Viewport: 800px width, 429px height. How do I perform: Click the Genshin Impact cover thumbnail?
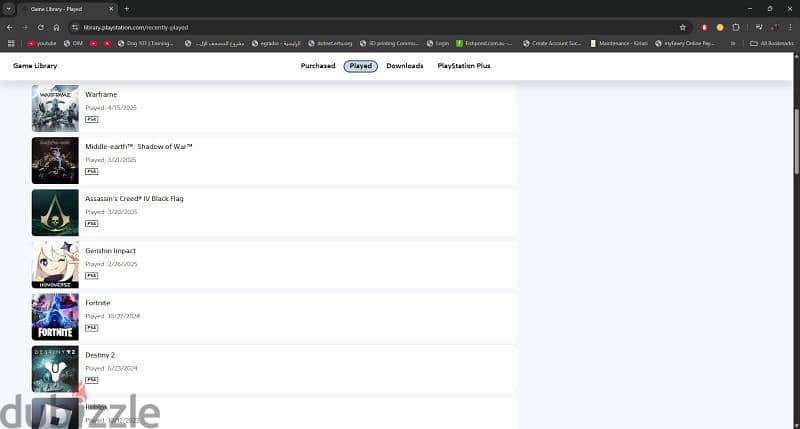(x=55, y=265)
